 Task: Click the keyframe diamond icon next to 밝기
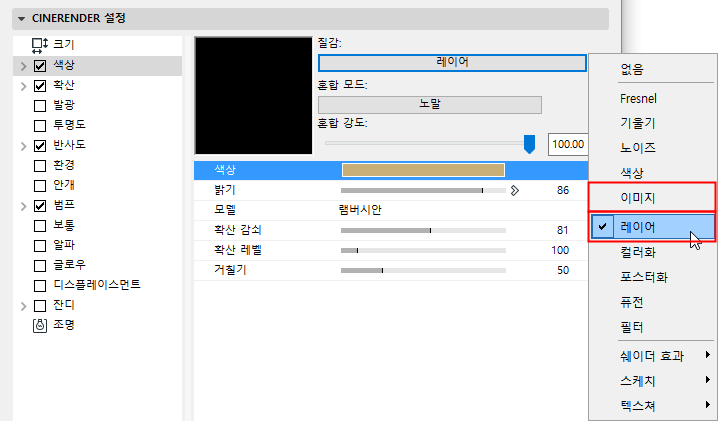pos(515,190)
